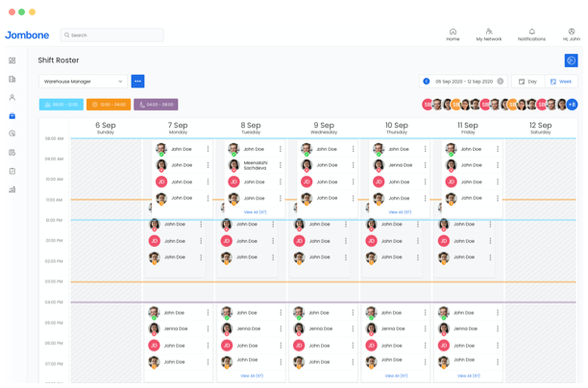Viewport: 588px width, 388px height.
Task: Click the first SB avatar in employee strip
Action: (x=428, y=105)
